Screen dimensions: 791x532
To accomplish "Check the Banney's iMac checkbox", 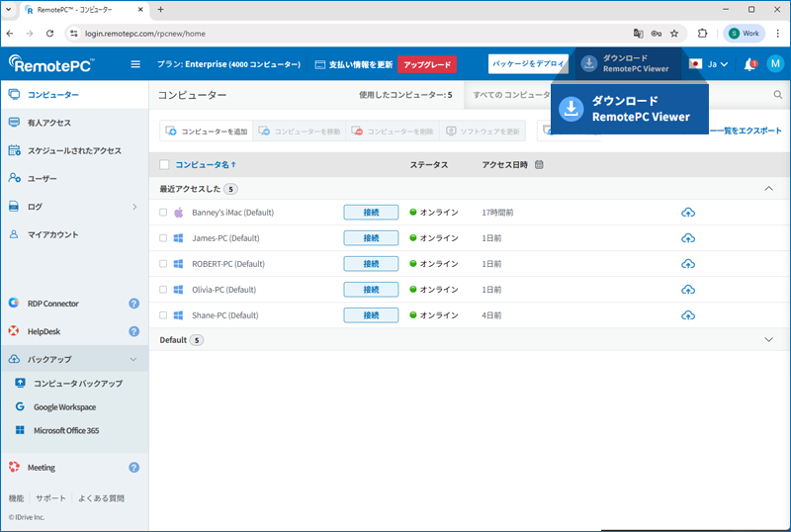I will click(163, 213).
